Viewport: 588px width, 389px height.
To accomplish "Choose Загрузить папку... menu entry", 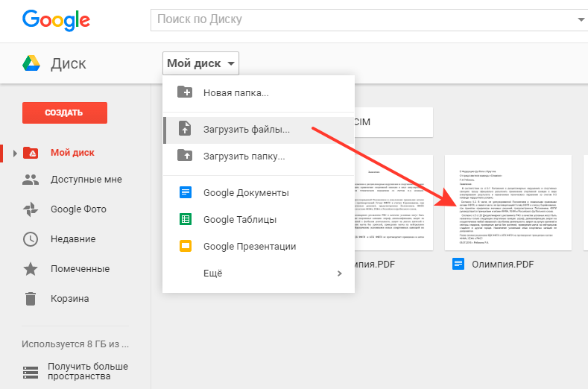I will click(259, 156).
